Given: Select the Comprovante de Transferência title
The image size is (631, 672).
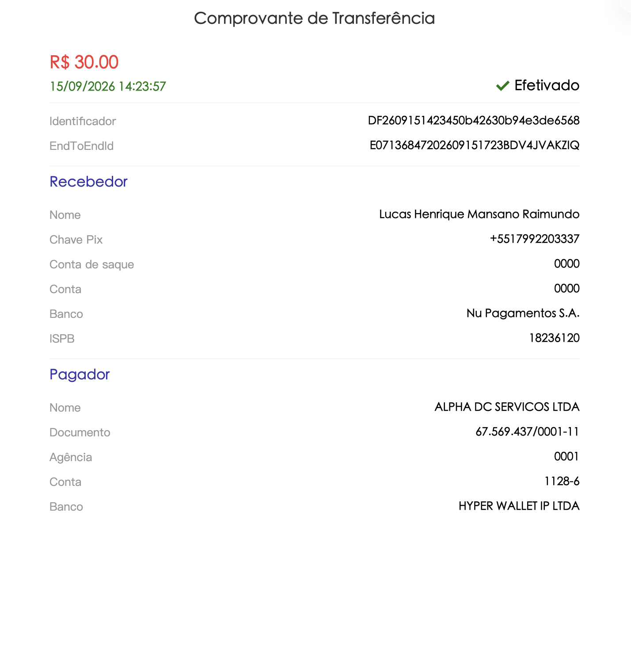Looking at the screenshot, I should (315, 19).
